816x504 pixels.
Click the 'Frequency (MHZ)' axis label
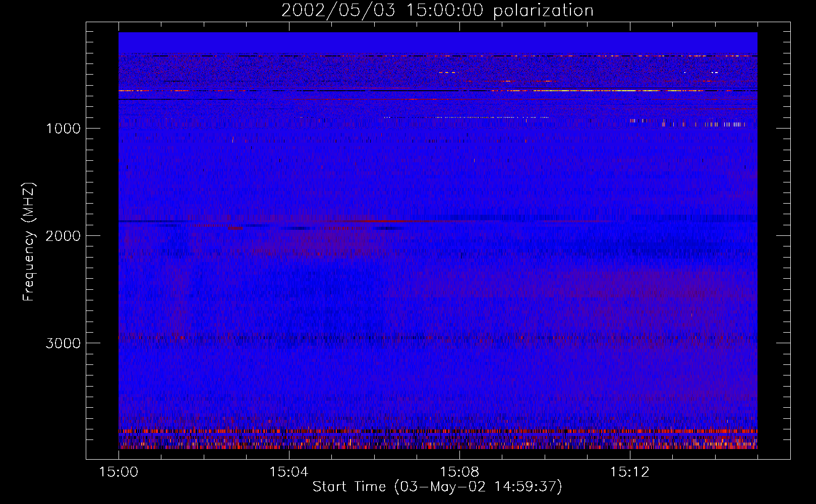[29, 242]
